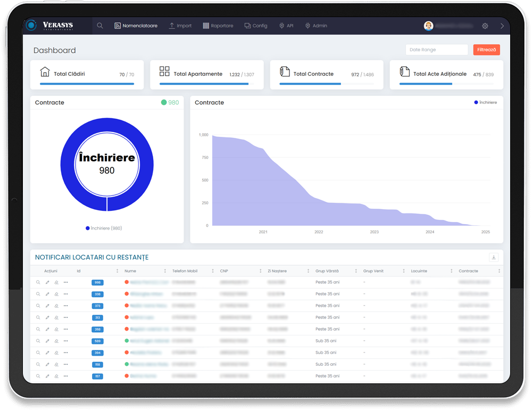Viewport: 532px width, 410px height.
Task: Click the grid icon on Total Apartamente
Action: coord(164,72)
